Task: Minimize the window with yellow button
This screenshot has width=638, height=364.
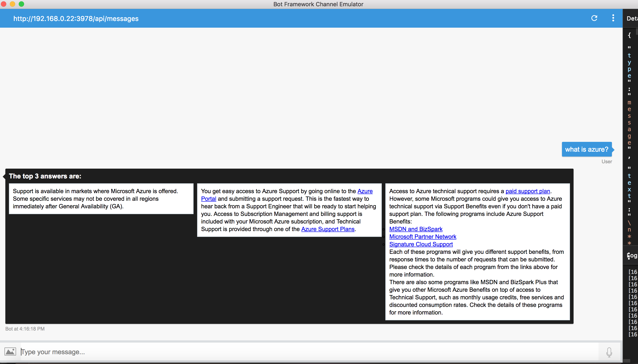Action: (12, 4)
